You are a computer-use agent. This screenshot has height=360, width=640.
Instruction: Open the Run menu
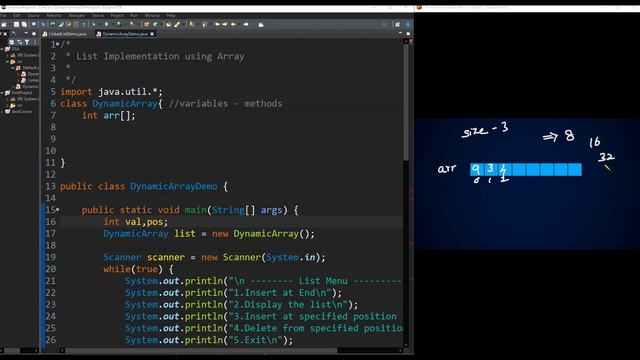(134, 16)
